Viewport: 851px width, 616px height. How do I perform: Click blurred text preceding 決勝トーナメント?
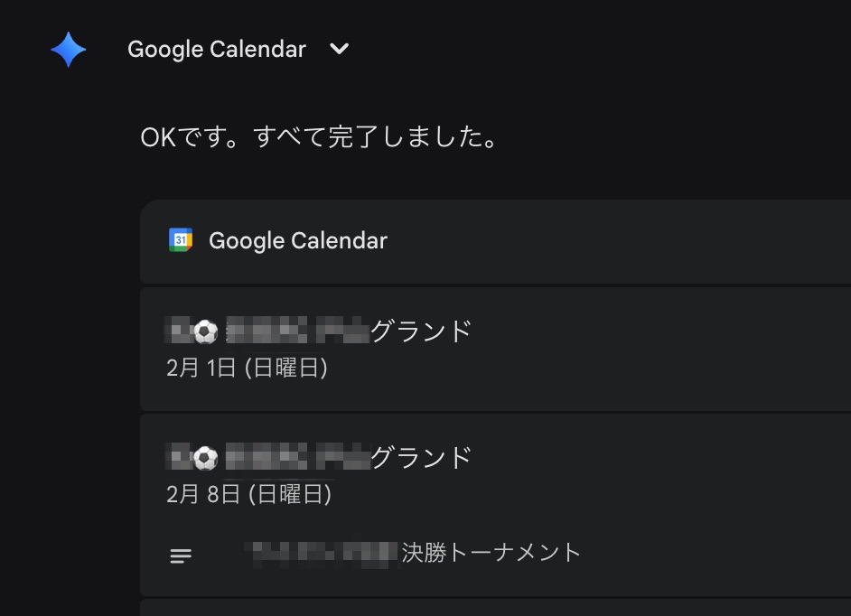coord(323,552)
